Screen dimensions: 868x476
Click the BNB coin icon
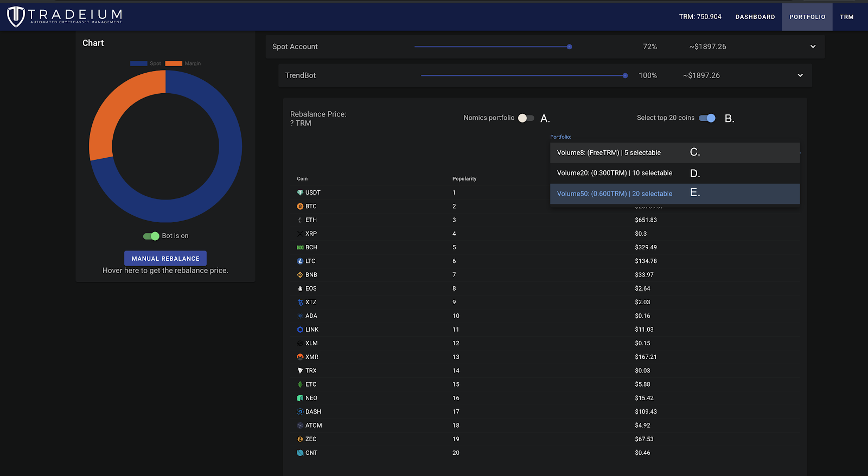(300, 275)
